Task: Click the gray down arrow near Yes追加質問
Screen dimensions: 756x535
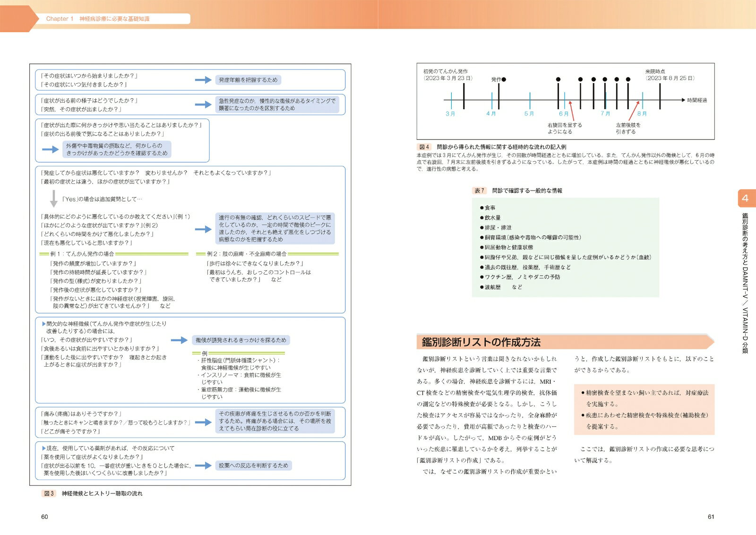Action: [53, 199]
